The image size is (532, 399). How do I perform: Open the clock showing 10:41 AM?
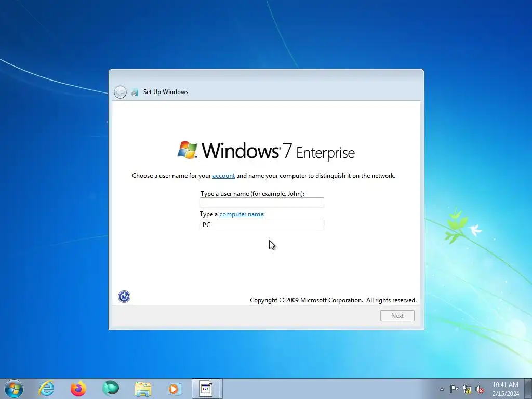pyautogui.click(x=505, y=389)
